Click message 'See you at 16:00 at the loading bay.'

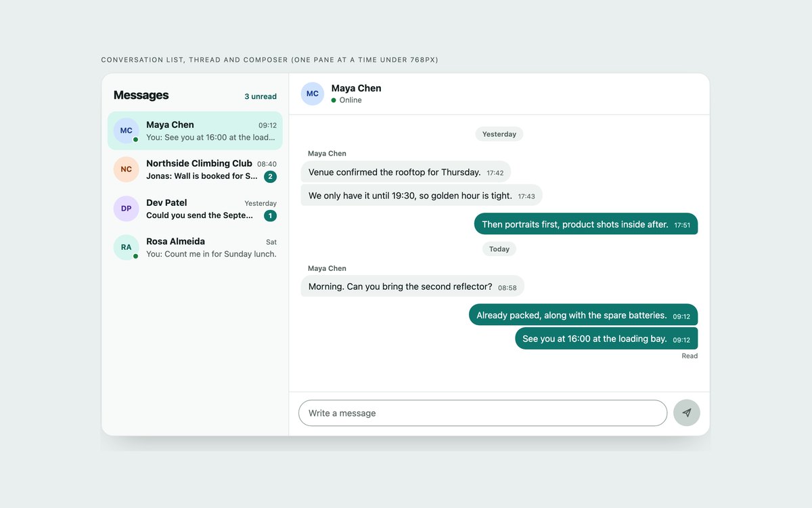pos(606,339)
